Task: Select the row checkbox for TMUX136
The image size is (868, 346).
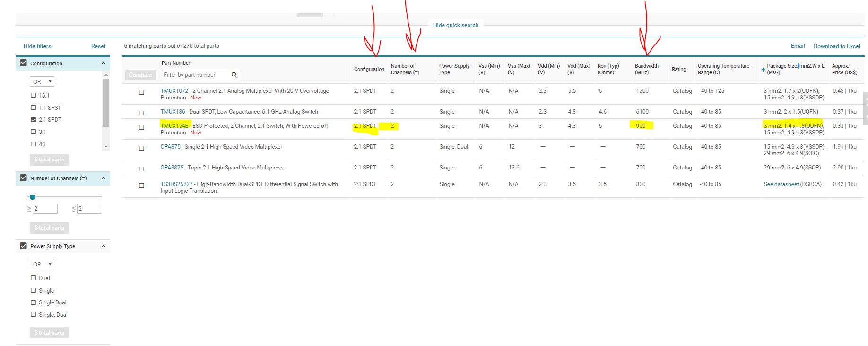Action: point(141,113)
